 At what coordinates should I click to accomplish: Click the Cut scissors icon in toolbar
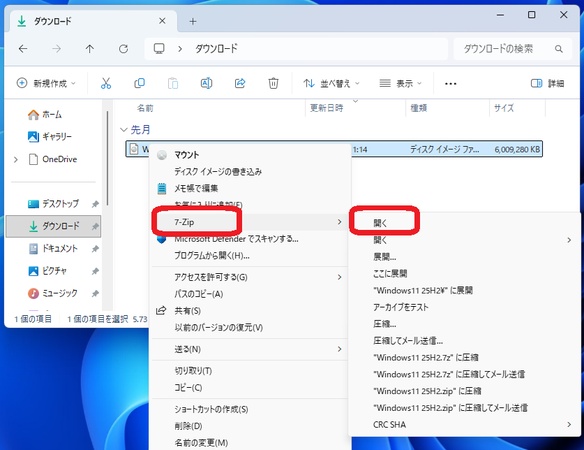[x=106, y=83]
